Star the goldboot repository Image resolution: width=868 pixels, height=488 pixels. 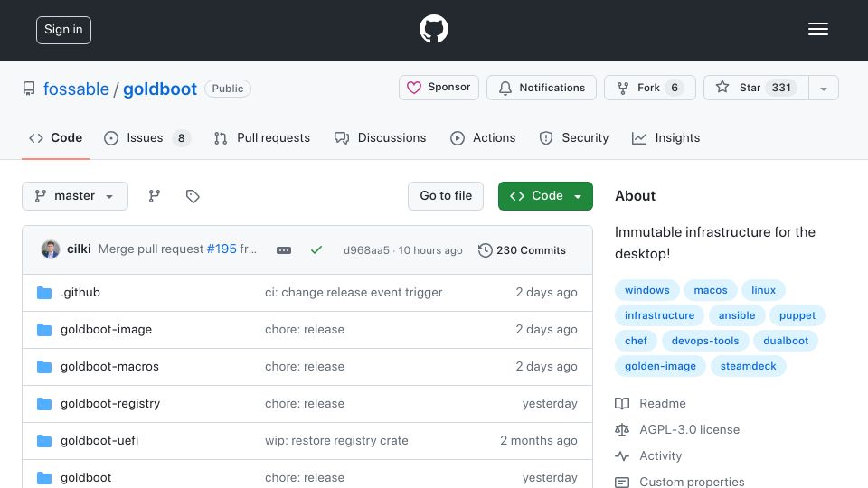(x=756, y=88)
